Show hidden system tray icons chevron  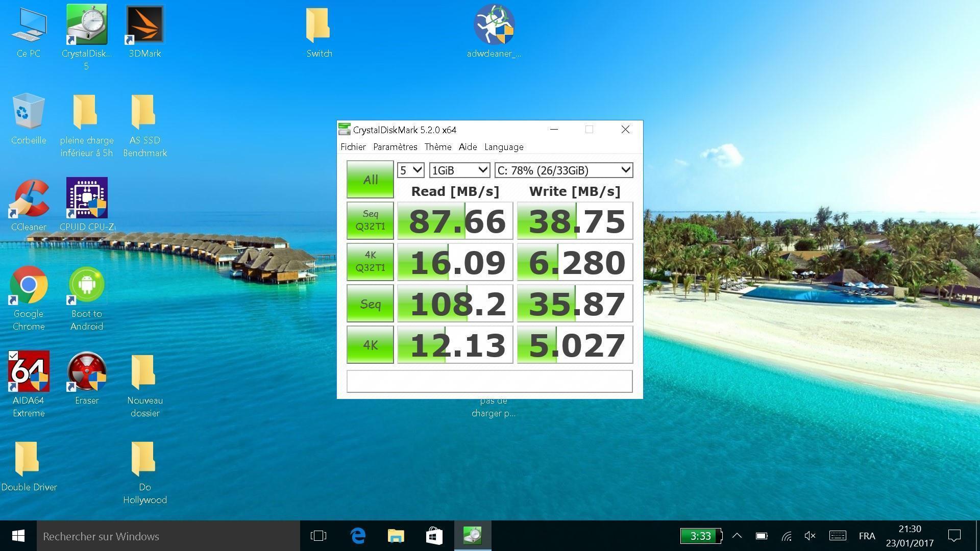tap(737, 536)
